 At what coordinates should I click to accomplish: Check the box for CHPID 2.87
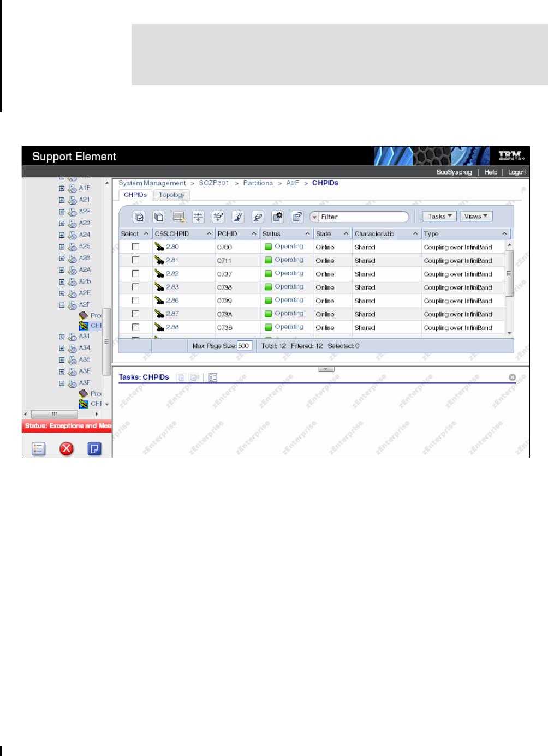(135, 314)
